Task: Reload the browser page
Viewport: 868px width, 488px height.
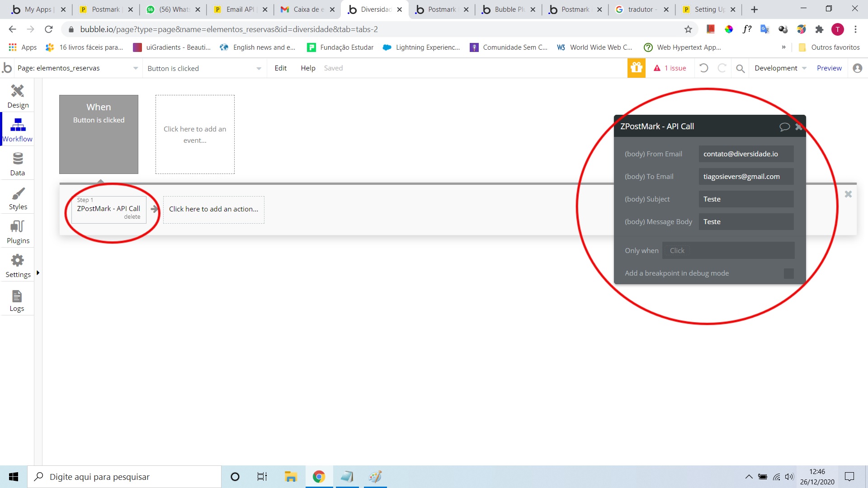Action: pos(49,29)
